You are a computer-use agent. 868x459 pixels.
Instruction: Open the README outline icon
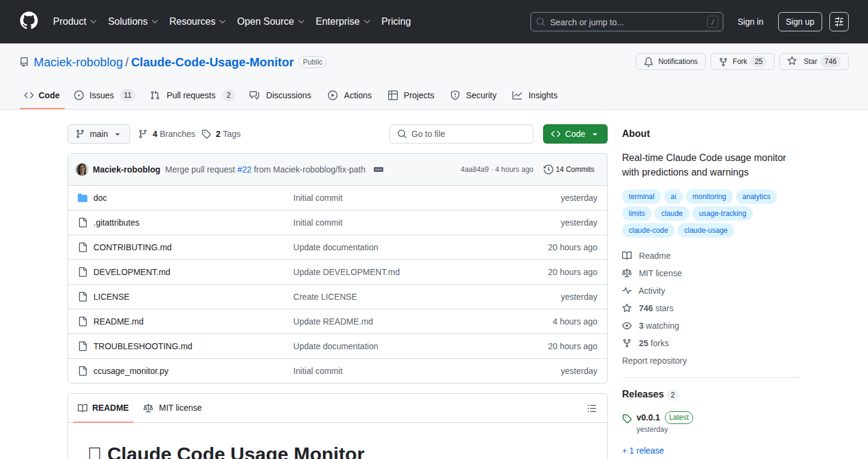click(592, 408)
